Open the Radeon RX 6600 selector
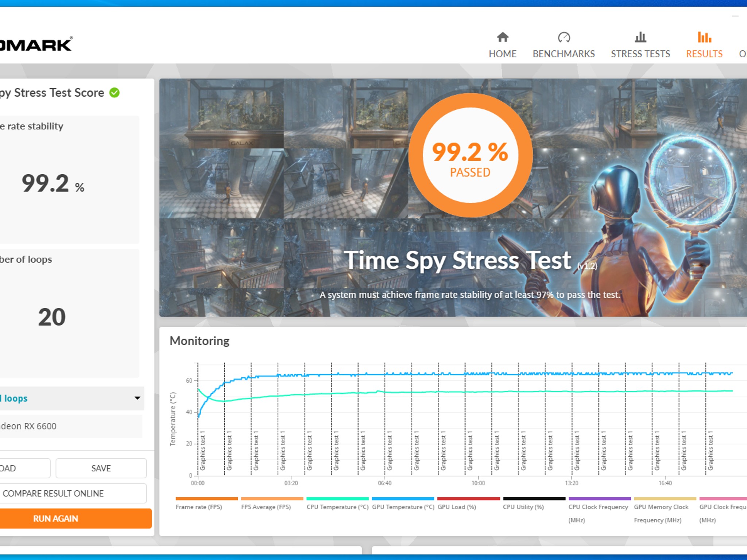 (x=69, y=426)
